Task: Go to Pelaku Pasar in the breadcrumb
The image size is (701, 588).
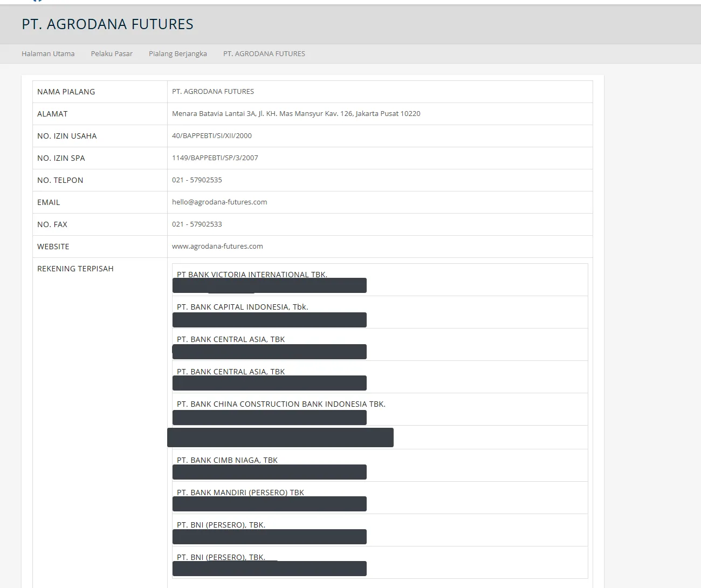Action: [x=112, y=53]
